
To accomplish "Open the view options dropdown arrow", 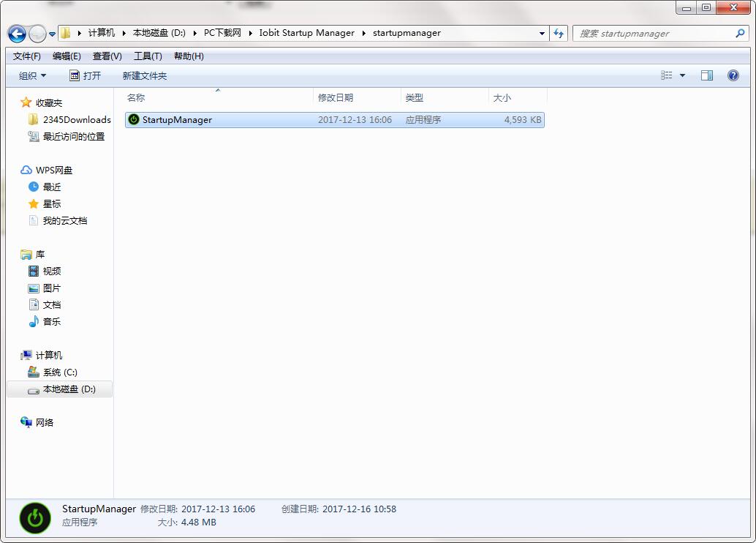I will [x=682, y=75].
